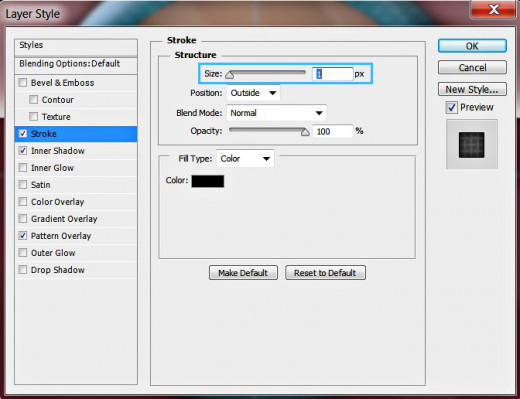Screen dimensions: 520x399
Task: Uncheck the Pattern Overlay checkbox
Action: pyautogui.click(x=23, y=236)
